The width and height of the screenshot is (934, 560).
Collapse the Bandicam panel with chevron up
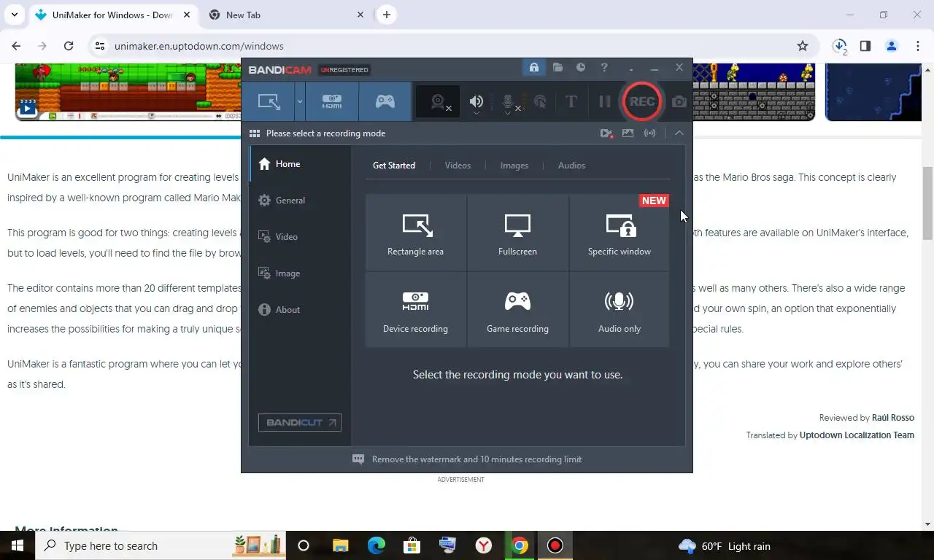tap(679, 133)
